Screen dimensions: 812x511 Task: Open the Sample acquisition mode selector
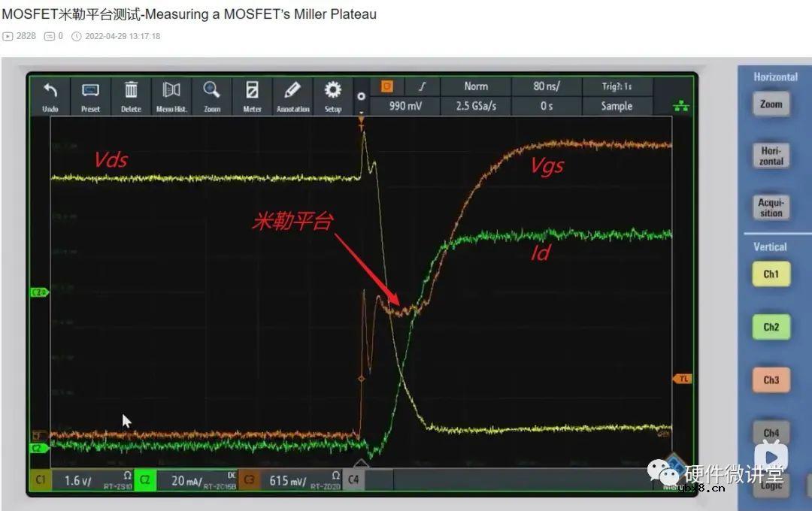[617, 106]
